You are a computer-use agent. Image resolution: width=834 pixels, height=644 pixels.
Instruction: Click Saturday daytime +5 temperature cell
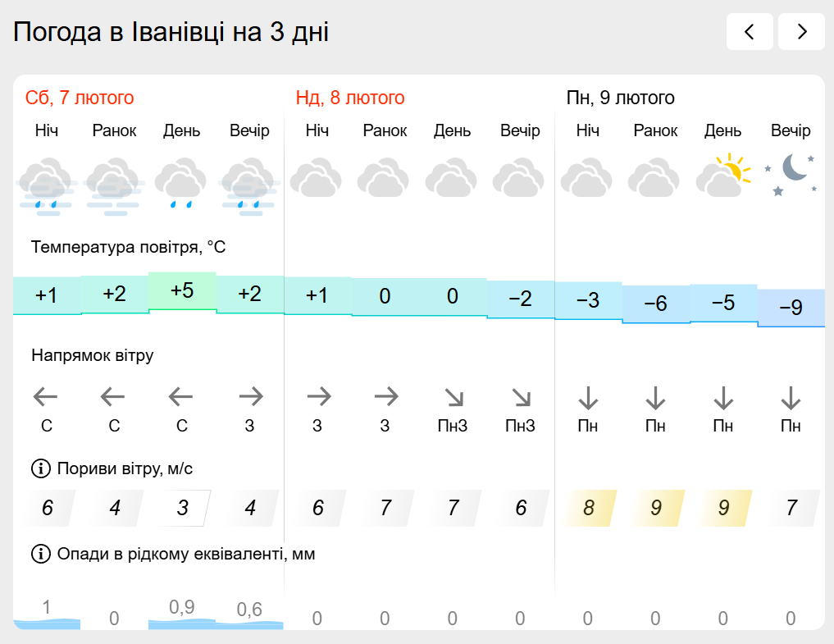[182, 291]
